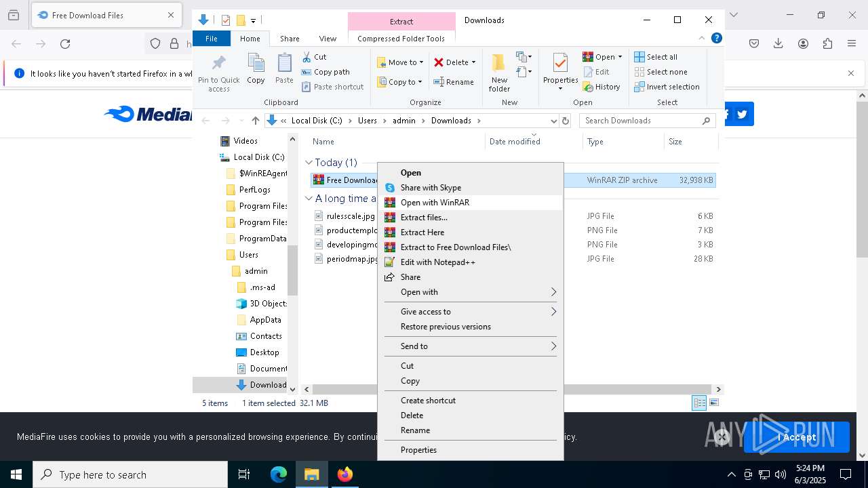Viewport: 868px width, 488px height.
Task: Open Microsoft Edge from taskbar
Action: [x=279, y=474]
